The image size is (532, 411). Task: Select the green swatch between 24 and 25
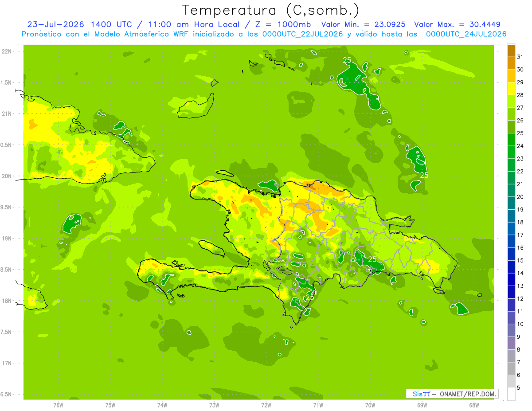point(511,139)
